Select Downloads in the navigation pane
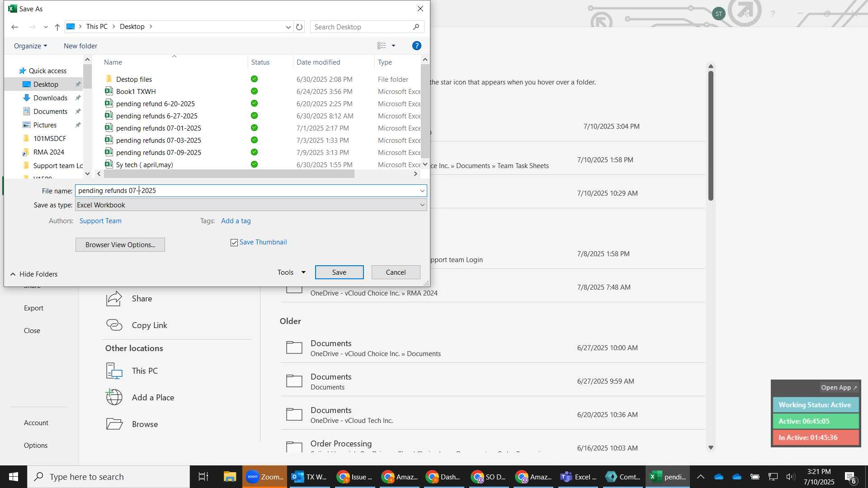The width and height of the screenshot is (868, 488). pyautogui.click(x=50, y=98)
